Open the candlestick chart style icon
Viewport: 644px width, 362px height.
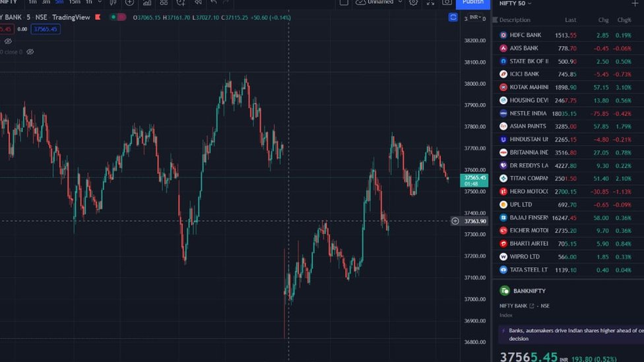(x=113, y=3)
